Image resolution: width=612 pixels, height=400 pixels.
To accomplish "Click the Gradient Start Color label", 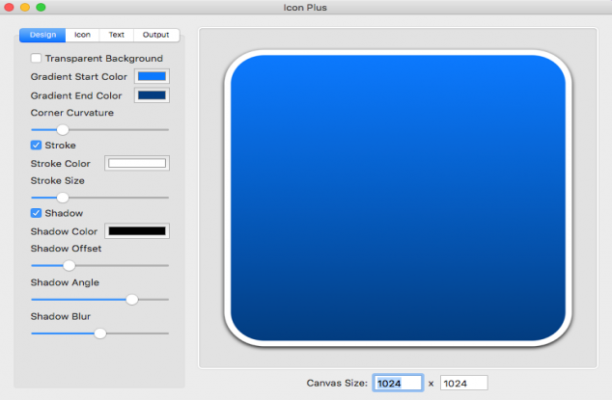I will 79,76.
